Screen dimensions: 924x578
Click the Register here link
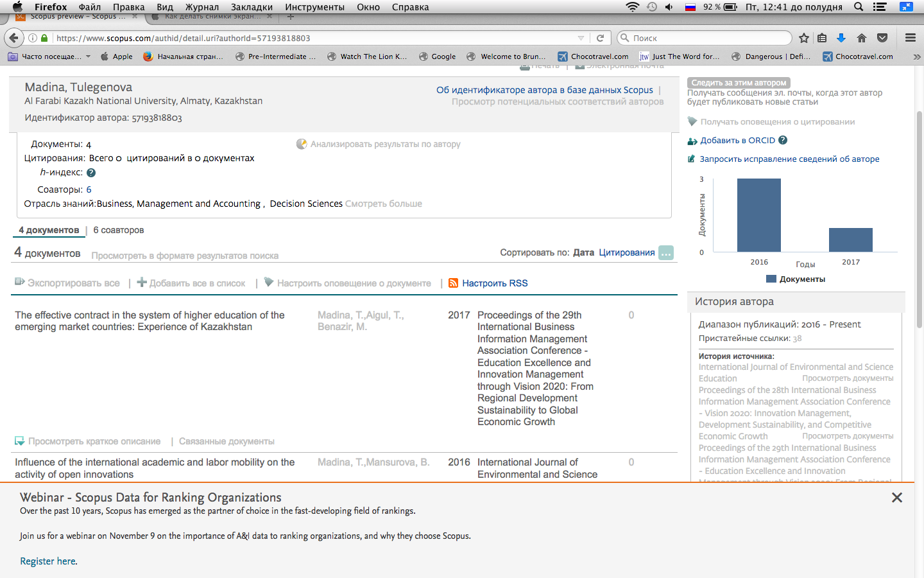click(x=48, y=561)
